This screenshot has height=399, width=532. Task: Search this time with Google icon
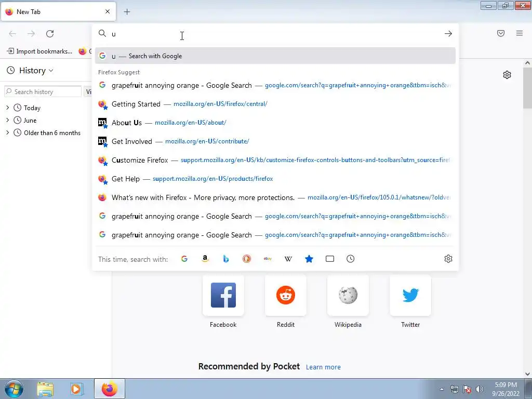pyautogui.click(x=184, y=259)
